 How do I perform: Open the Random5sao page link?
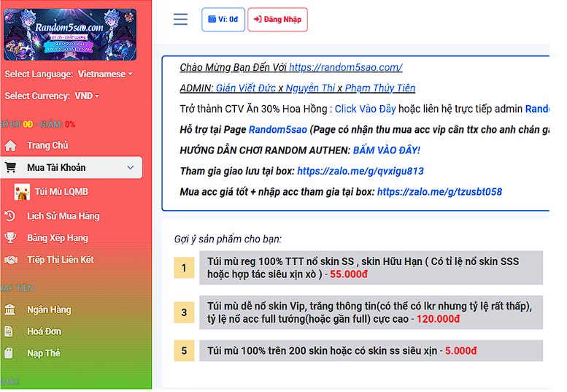pyautogui.click(x=278, y=129)
